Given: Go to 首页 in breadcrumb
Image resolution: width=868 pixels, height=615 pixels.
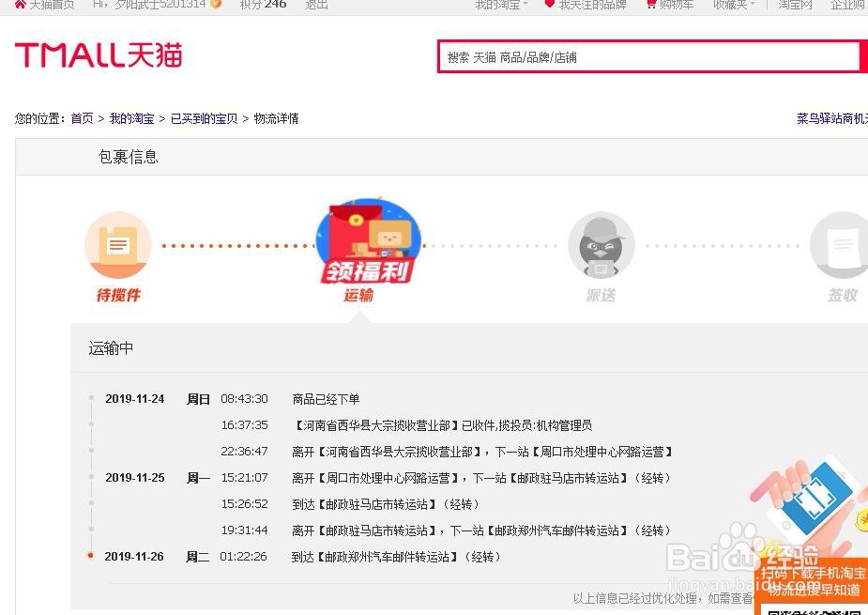Looking at the screenshot, I should pos(82,118).
